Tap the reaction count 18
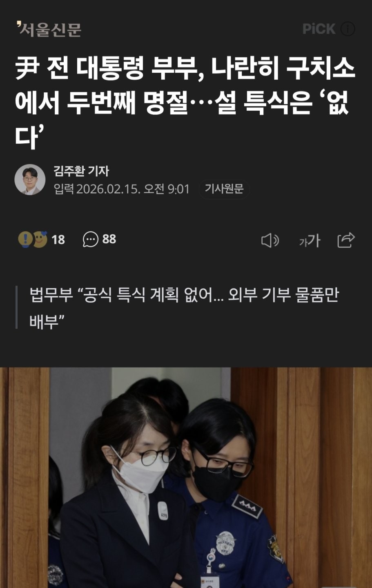Screen dimensions: 372x588 pyautogui.click(x=58, y=240)
